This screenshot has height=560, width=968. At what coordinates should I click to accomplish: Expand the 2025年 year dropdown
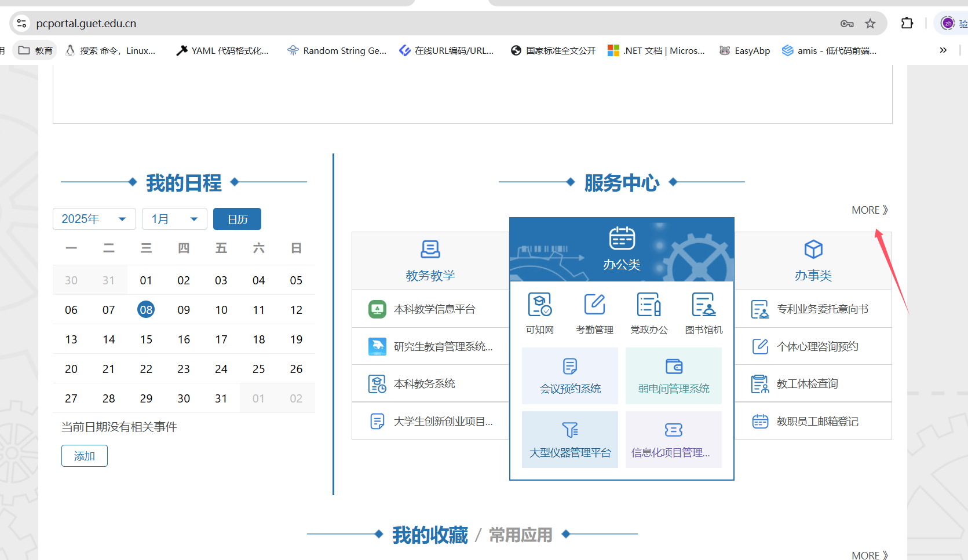pyautogui.click(x=94, y=219)
